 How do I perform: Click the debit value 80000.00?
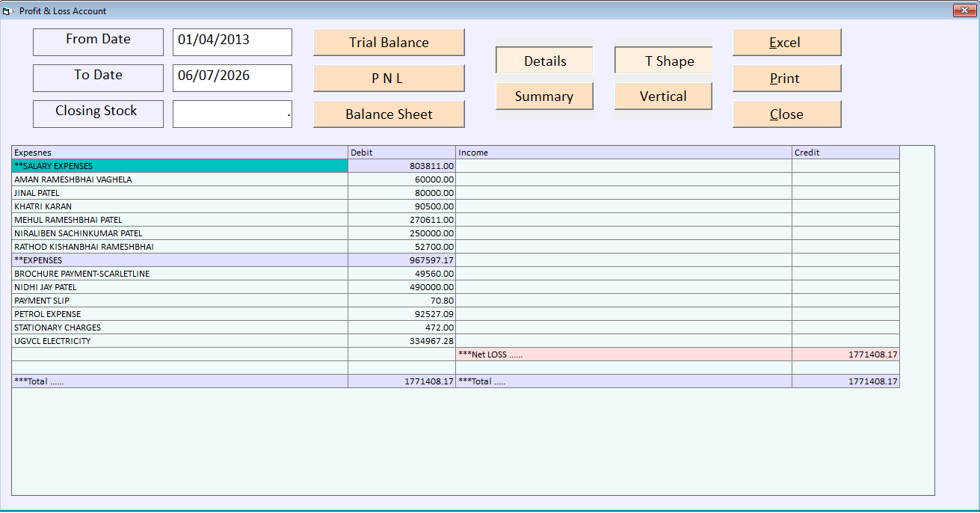[x=402, y=193]
